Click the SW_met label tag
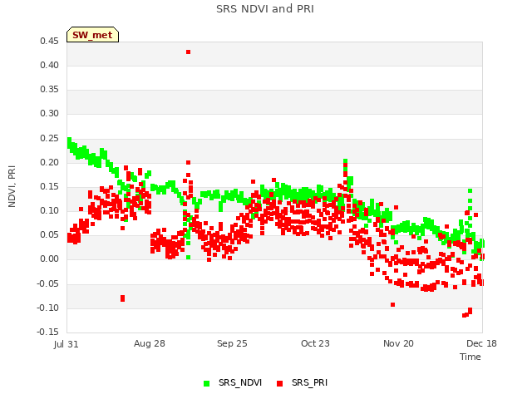Viewport: 532px width, 399px height. [x=92, y=35]
